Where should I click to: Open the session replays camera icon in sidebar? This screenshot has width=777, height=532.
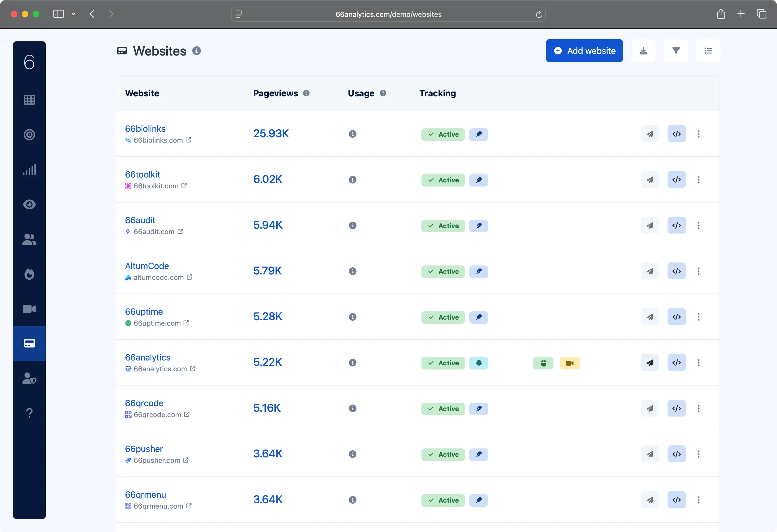pyautogui.click(x=29, y=309)
